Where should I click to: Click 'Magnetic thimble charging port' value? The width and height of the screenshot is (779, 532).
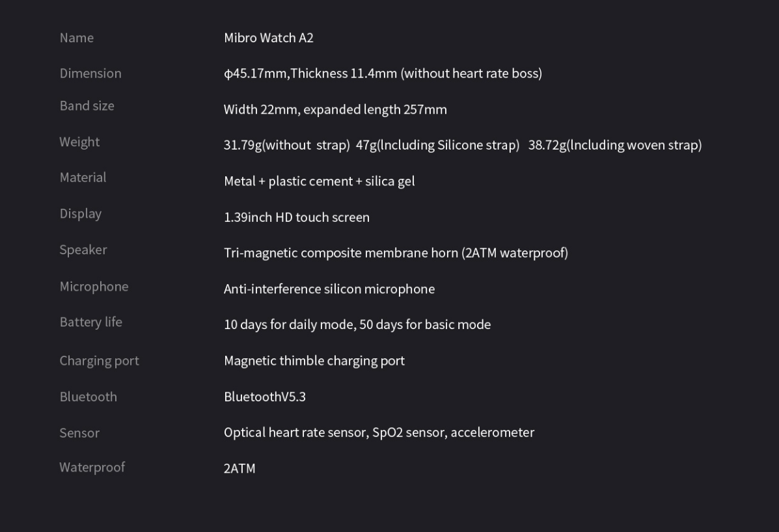(314, 361)
